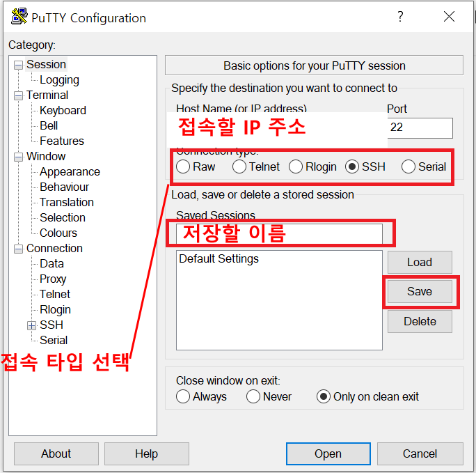Click the Load session button
Screen dimensions: 476x473
click(420, 262)
